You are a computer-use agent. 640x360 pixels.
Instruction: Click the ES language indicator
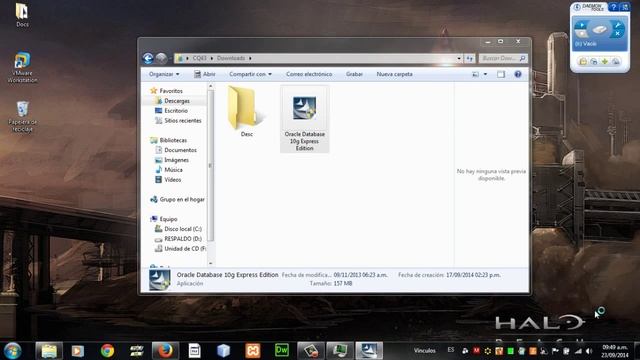(451, 350)
